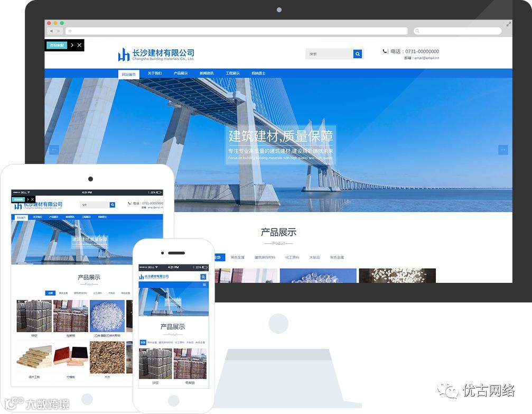Click the 产品展示 heading on the phone screen
The height and width of the screenshot is (414, 532).
coord(173,327)
